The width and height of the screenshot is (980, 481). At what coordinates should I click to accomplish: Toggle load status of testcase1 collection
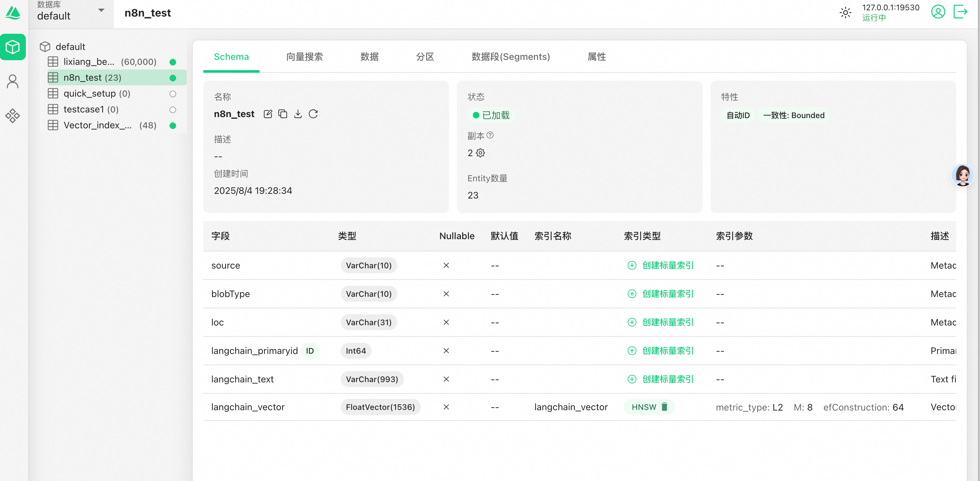173,110
